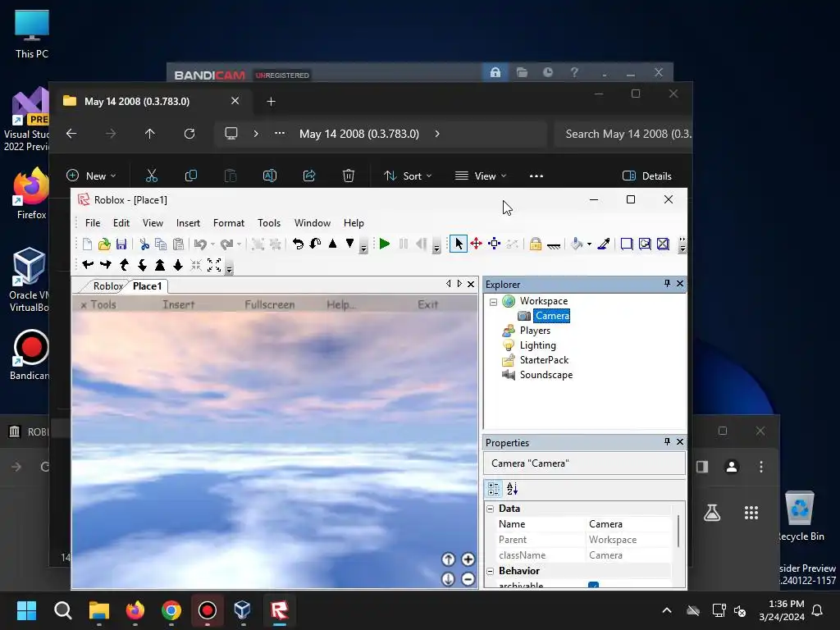Image resolution: width=840 pixels, height=630 pixels.
Task: Click the camera tilt up arrow button
Action: 449,559
